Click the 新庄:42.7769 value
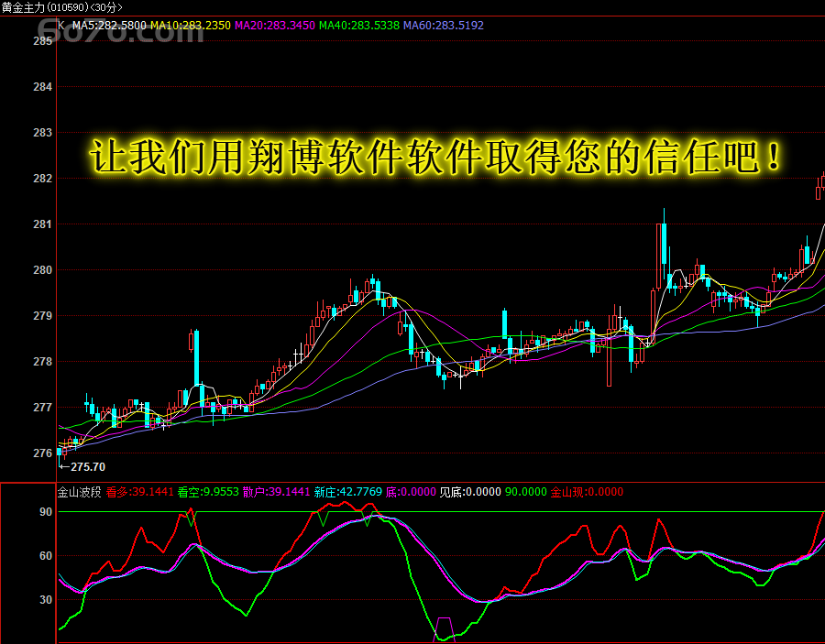Viewport: 825px width, 644px height. tap(347, 492)
